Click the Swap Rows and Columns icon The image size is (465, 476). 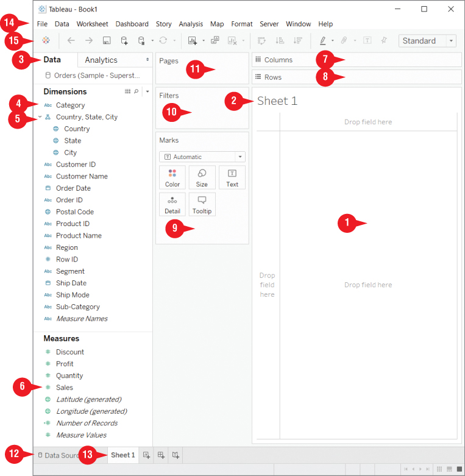click(261, 40)
